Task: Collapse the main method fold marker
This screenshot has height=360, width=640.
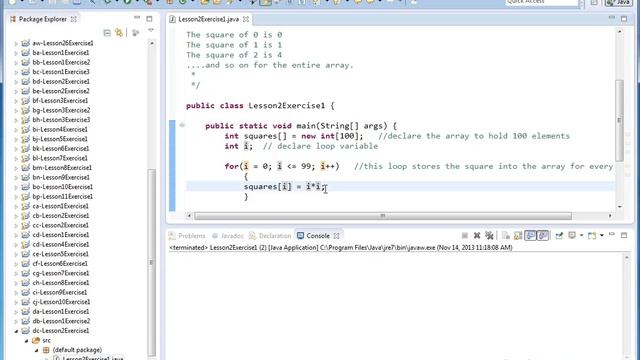Action: (182, 125)
